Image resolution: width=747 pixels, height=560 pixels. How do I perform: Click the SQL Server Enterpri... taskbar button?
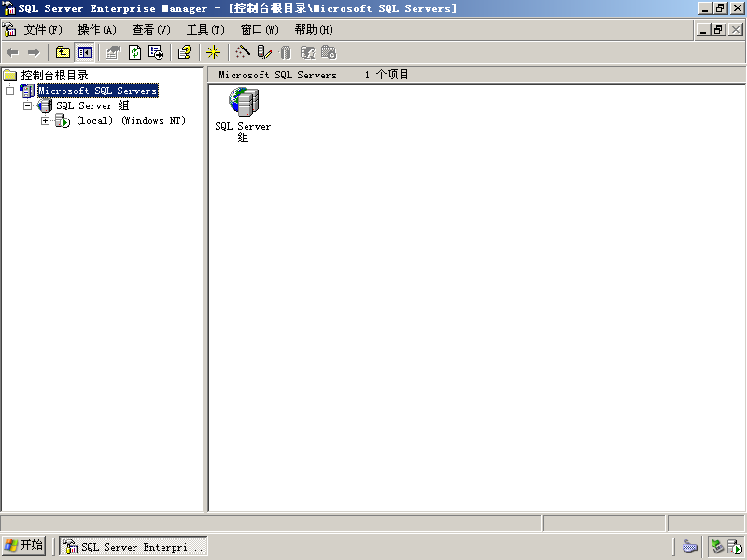134,546
